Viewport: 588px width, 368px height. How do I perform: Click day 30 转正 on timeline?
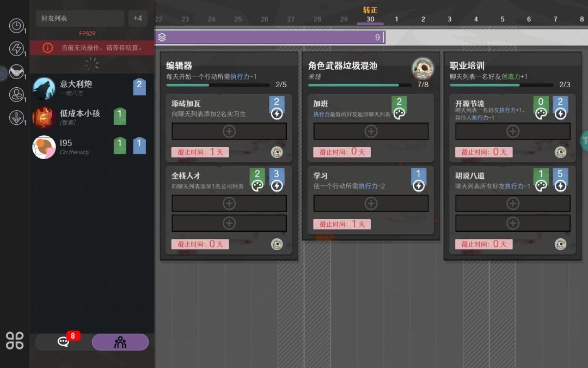(370, 15)
